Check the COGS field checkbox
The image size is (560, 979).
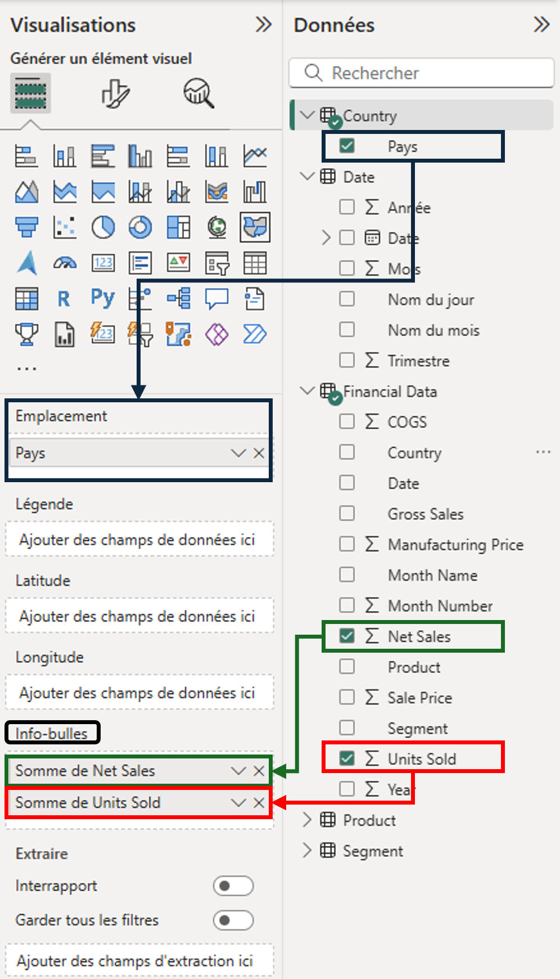coord(347,421)
